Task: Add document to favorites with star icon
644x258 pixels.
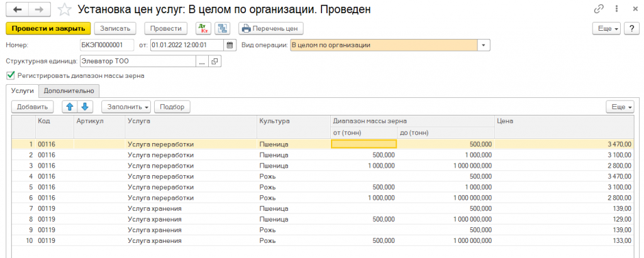Action: tap(64, 10)
